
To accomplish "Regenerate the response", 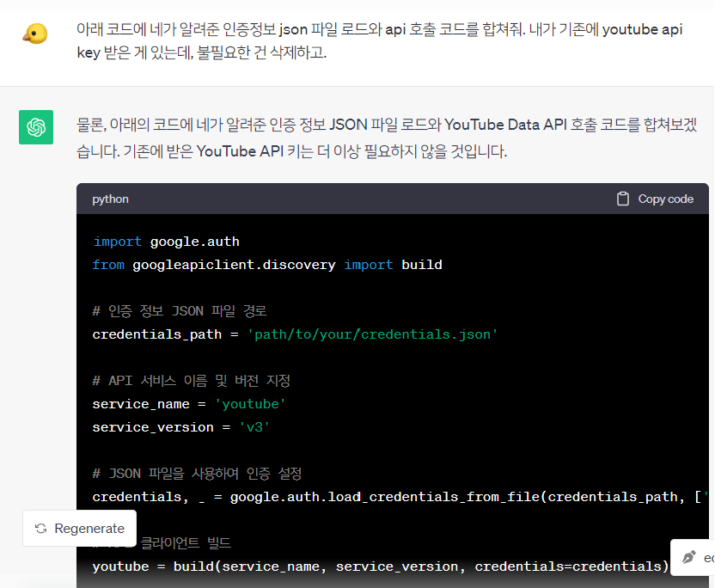I will pyautogui.click(x=80, y=528).
